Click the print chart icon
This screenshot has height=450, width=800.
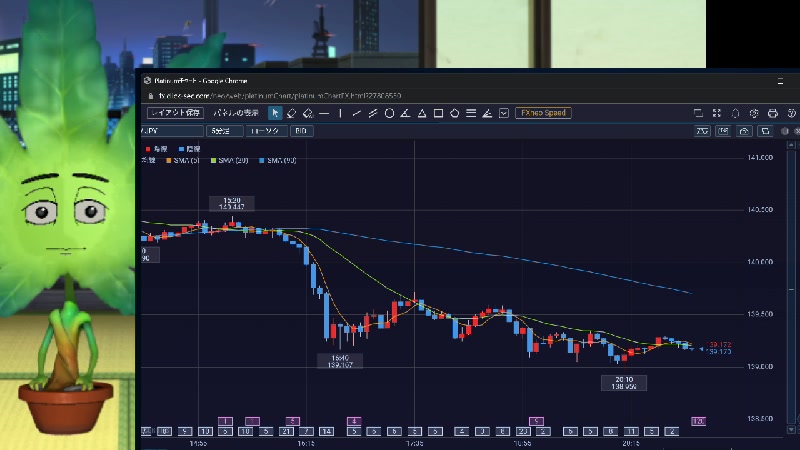pyautogui.click(x=773, y=113)
